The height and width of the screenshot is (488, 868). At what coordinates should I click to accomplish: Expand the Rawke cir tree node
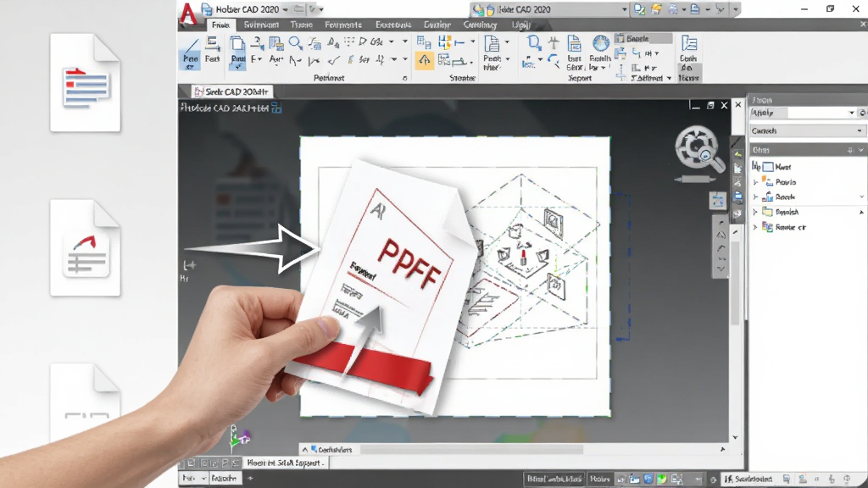755,227
